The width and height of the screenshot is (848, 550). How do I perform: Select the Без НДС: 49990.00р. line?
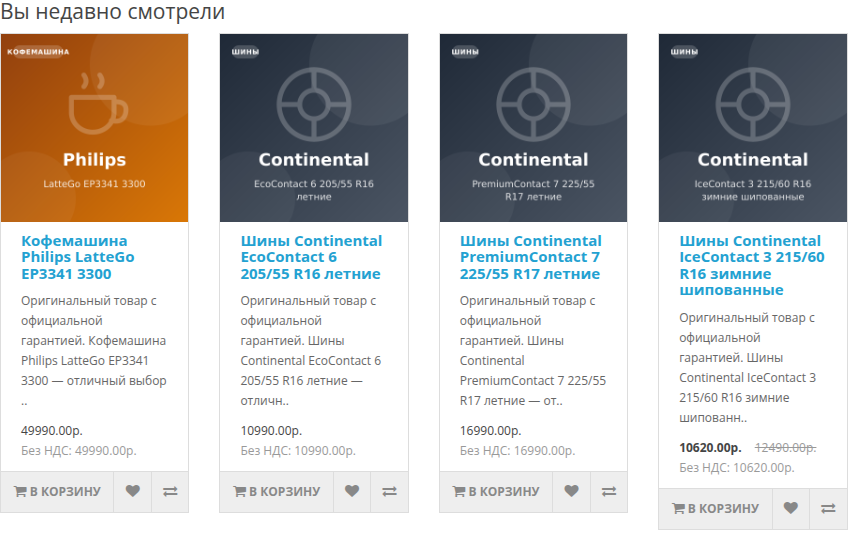79,451
